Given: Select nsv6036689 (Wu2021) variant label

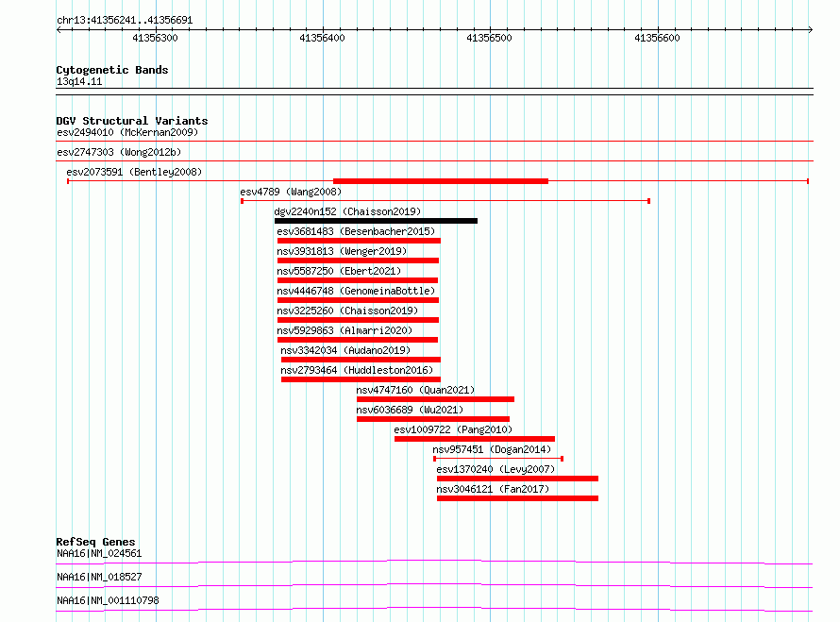Looking at the screenshot, I should (x=410, y=410).
